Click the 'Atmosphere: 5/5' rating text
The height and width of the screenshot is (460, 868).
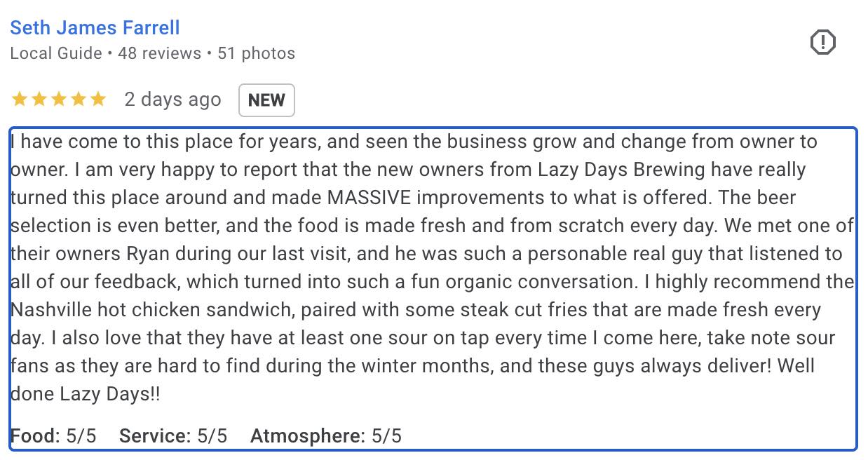(326, 436)
